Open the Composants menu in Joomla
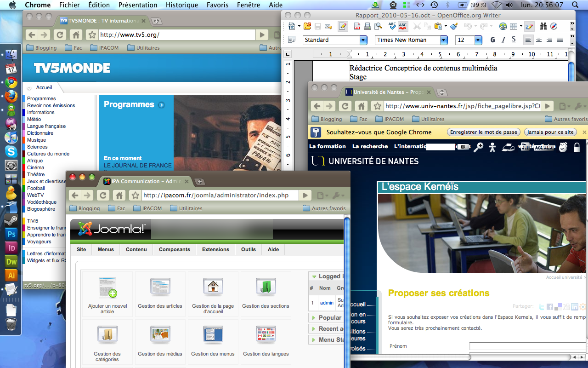 tap(175, 249)
